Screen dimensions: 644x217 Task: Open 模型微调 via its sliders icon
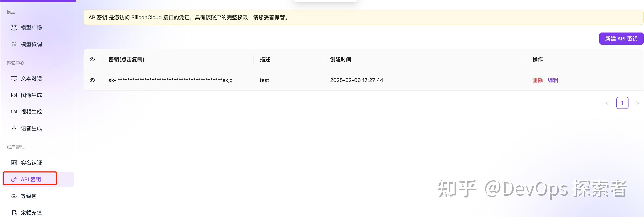coord(14,44)
